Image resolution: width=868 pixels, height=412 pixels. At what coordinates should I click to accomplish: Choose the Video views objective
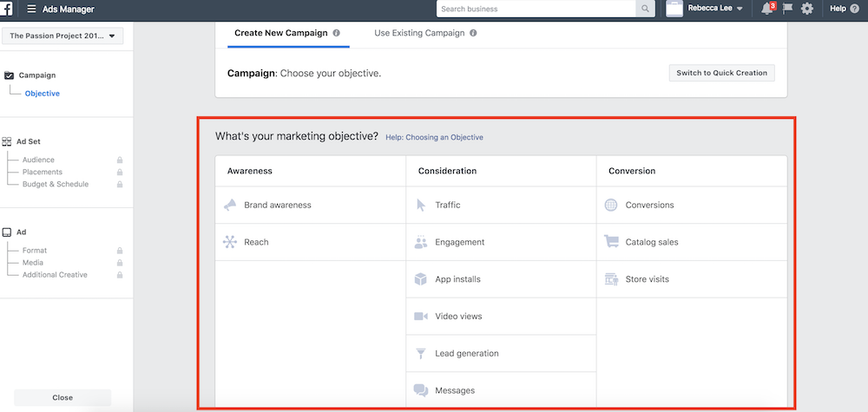[501, 317]
